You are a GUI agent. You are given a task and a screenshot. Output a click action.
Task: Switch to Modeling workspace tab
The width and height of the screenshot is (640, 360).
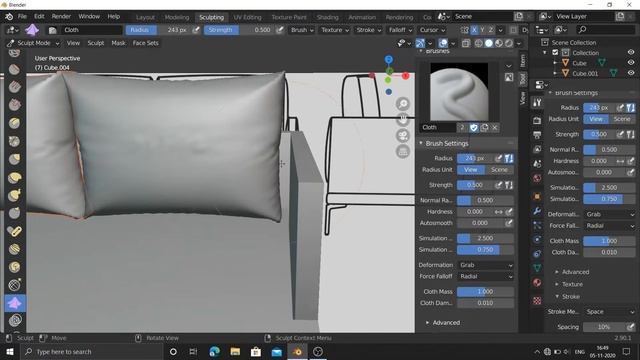[177, 17]
